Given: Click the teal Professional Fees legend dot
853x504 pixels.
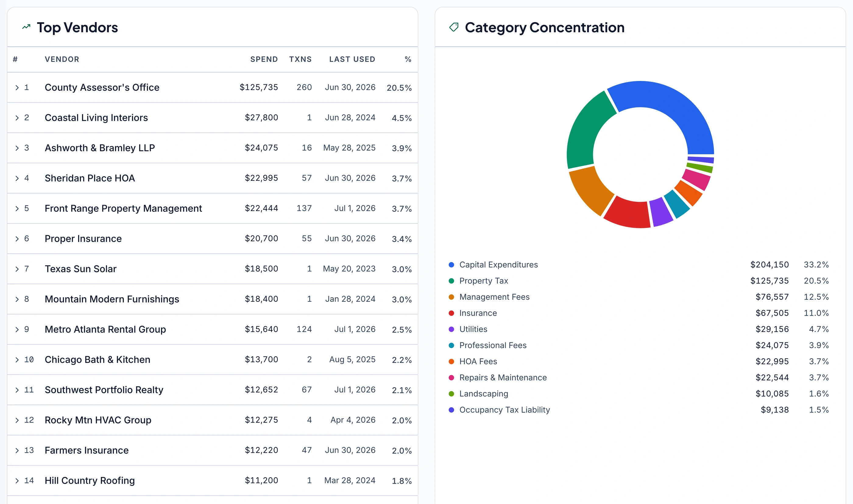Looking at the screenshot, I should (x=451, y=345).
